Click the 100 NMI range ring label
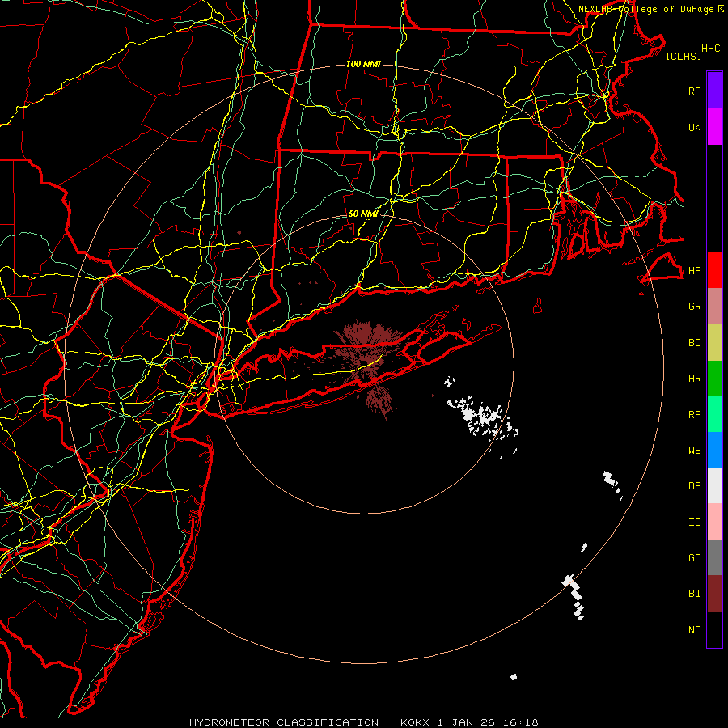This screenshot has height=728, width=728. point(363,64)
